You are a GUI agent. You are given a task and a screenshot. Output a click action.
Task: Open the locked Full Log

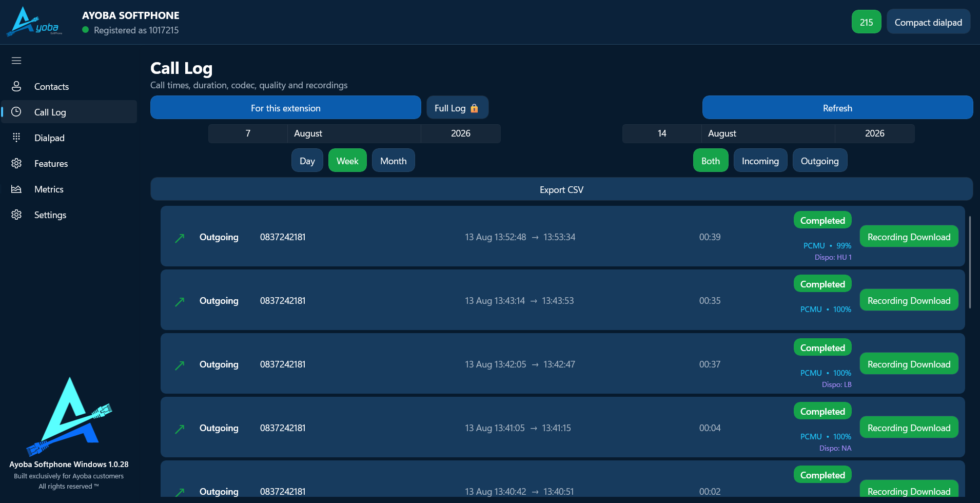[x=457, y=108]
